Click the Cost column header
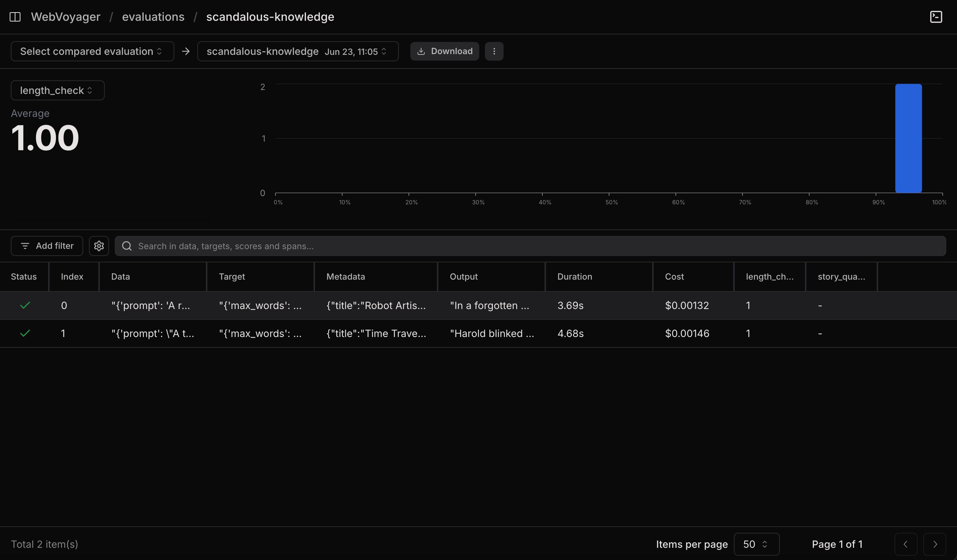The image size is (957, 560). pos(674,277)
